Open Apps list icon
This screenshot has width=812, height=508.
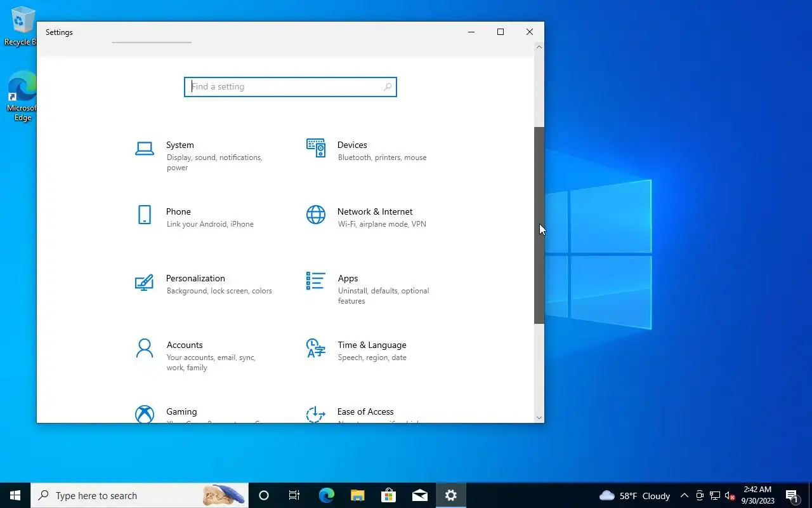[316, 281]
